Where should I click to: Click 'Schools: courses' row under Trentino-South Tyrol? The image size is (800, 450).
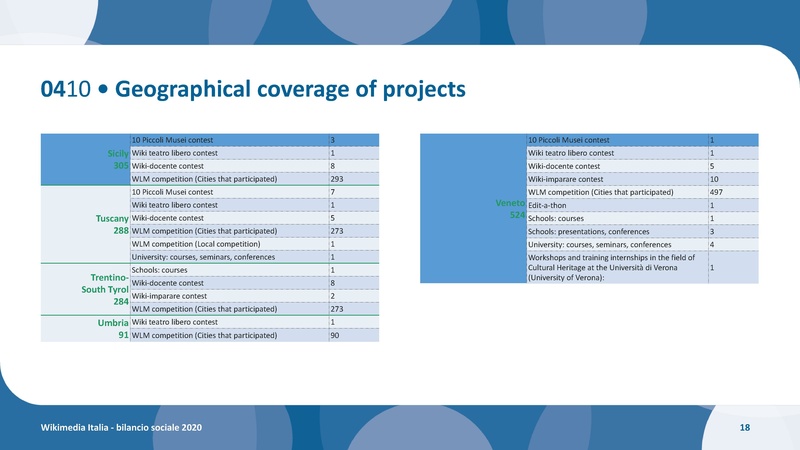point(228,270)
